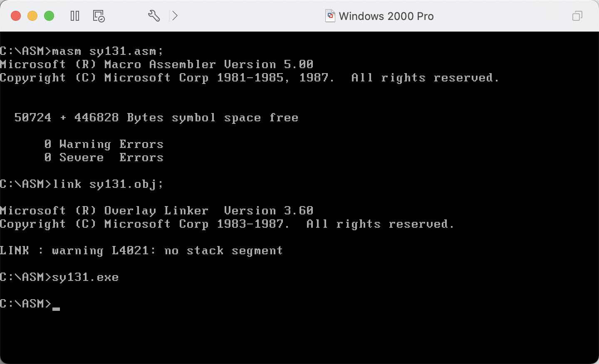Open virtual machine settings wrench
The height and width of the screenshot is (364, 599).
click(x=154, y=16)
